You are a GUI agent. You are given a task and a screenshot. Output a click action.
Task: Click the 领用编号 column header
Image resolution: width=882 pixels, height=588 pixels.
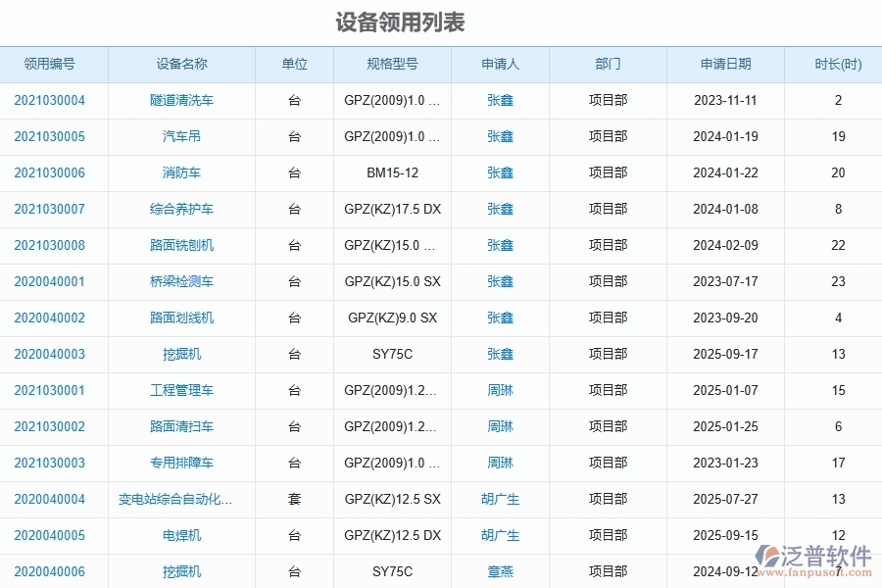coord(51,64)
